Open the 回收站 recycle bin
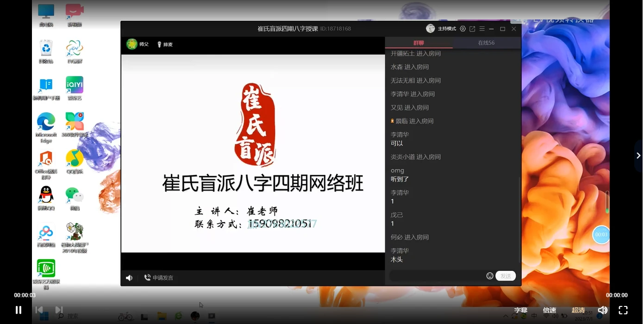Image resolution: width=644 pixels, height=324 pixels. 46,51
